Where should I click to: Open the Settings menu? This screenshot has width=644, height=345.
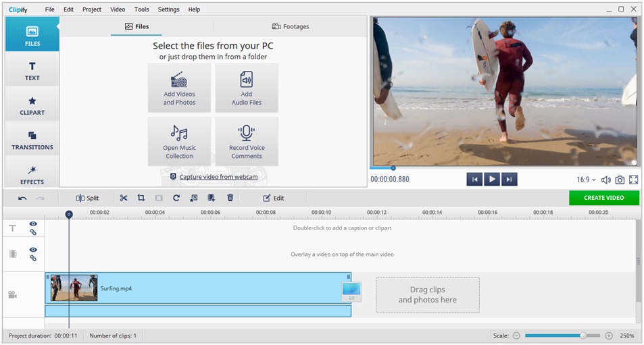point(168,9)
